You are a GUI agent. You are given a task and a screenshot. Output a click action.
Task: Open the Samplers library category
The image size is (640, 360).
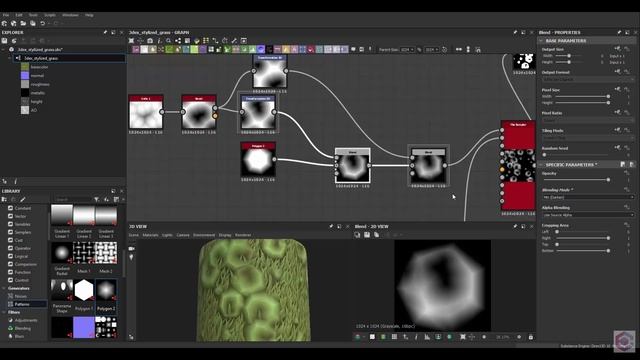22,232
